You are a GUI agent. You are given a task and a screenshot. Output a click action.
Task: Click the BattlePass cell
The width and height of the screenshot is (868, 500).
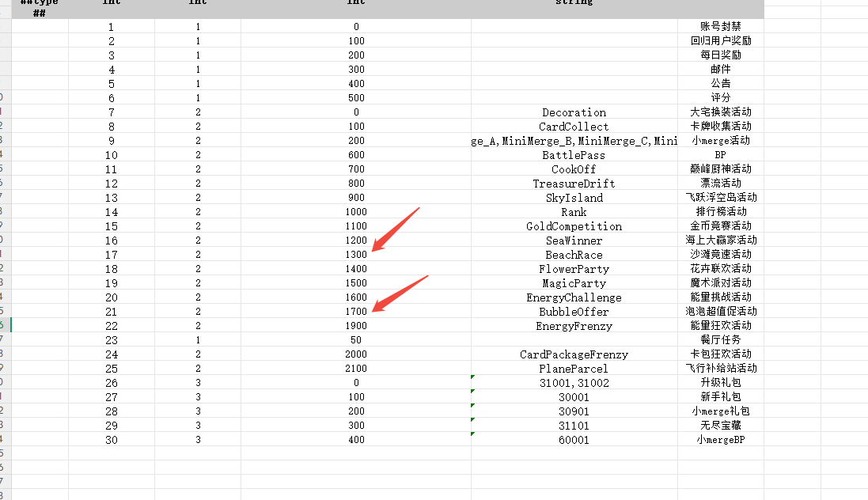pos(574,155)
